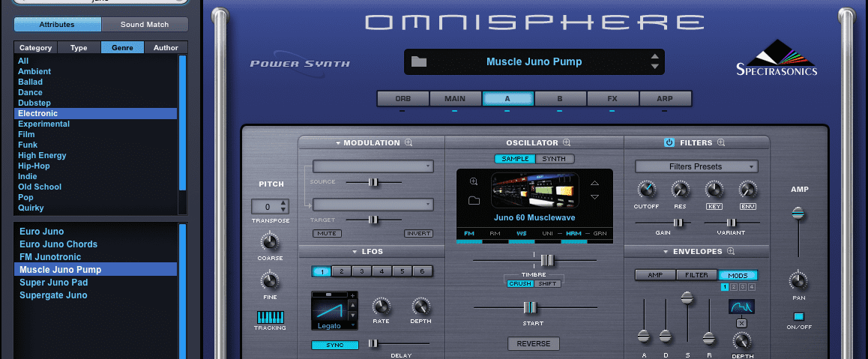Image resolution: width=868 pixels, height=359 pixels.
Task: Open the FX tab
Action: point(612,99)
